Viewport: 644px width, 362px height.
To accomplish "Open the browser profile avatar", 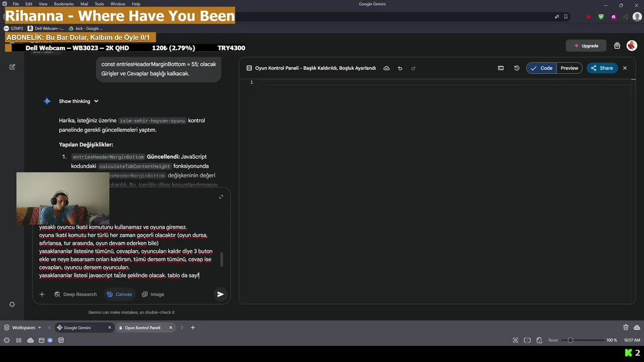I will point(637,17).
